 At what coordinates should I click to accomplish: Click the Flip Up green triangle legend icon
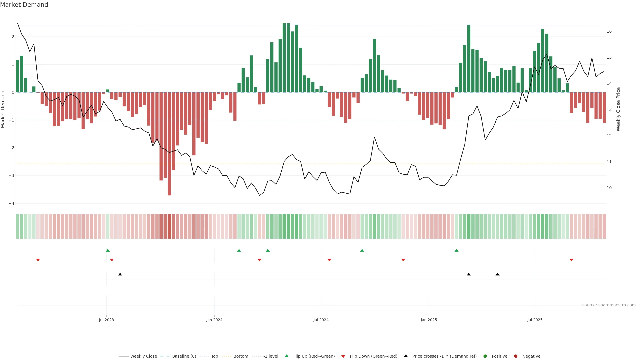[x=286, y=356]
